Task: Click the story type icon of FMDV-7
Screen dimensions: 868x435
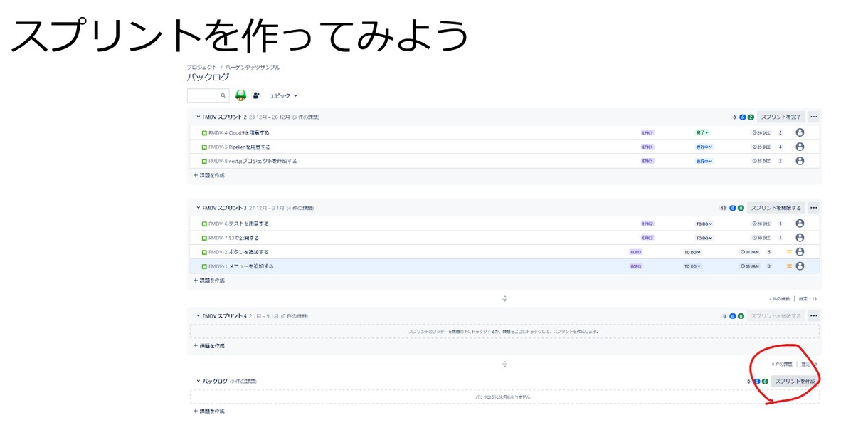Action: click(x=204, y=238)
